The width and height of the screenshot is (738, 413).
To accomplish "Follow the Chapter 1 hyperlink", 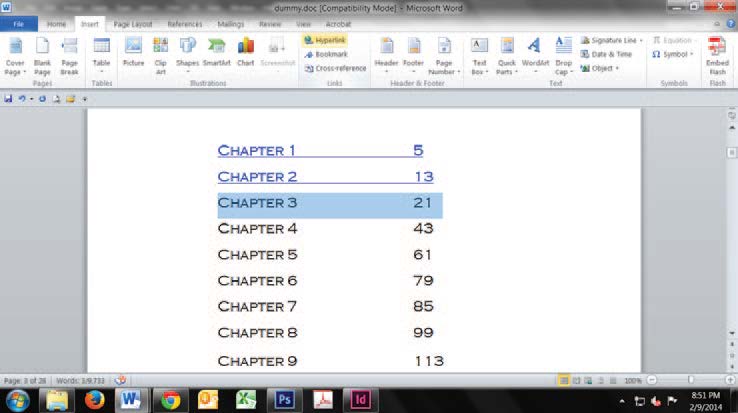I will (257, 151).
